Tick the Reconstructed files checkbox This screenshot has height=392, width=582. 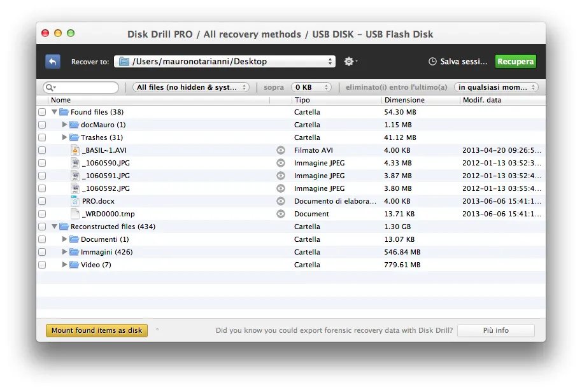42,227
